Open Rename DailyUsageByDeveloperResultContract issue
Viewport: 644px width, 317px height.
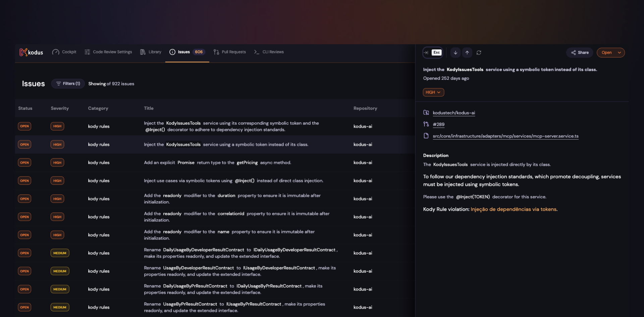click(x=240, y=253)
